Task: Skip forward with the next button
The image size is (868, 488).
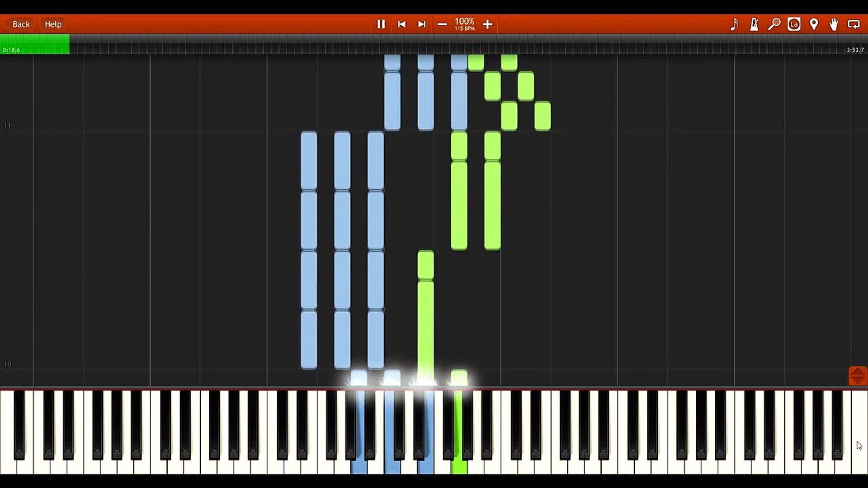Action: 421,24
